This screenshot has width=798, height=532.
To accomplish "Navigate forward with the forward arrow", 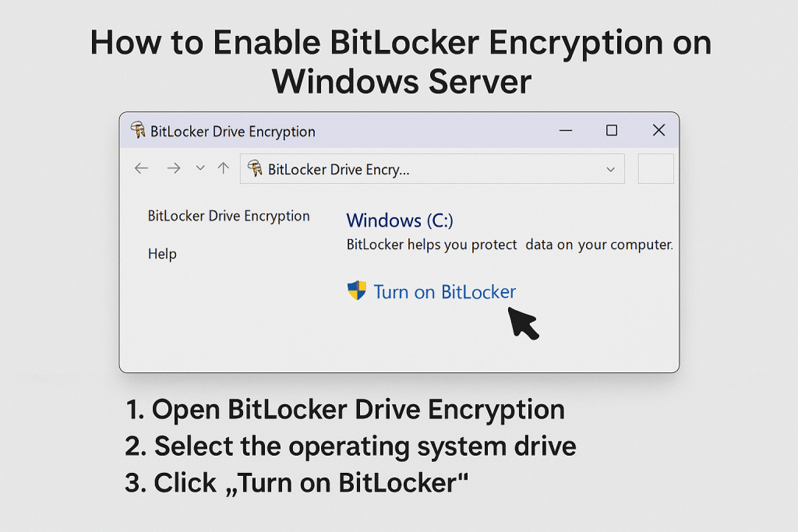I will tap(174, 168).
